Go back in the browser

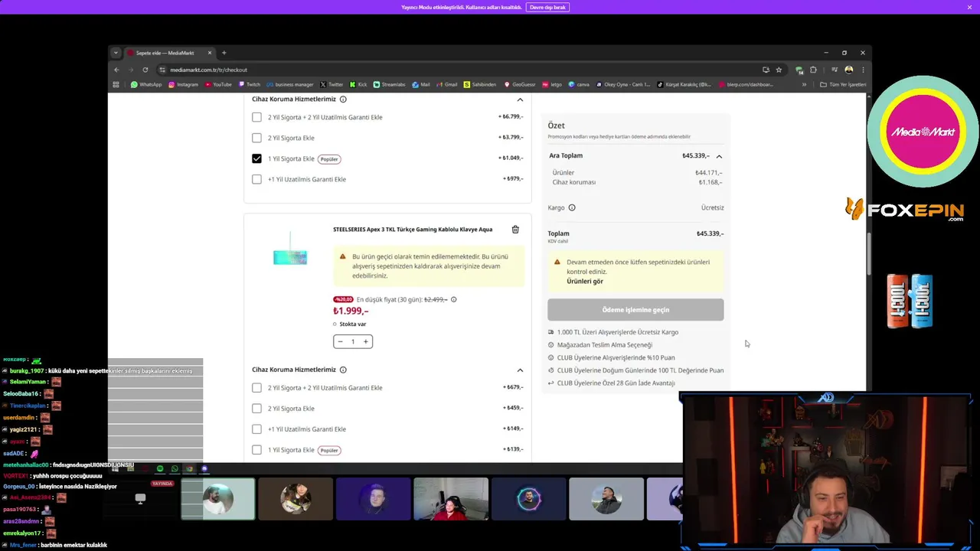pos(116,70)
